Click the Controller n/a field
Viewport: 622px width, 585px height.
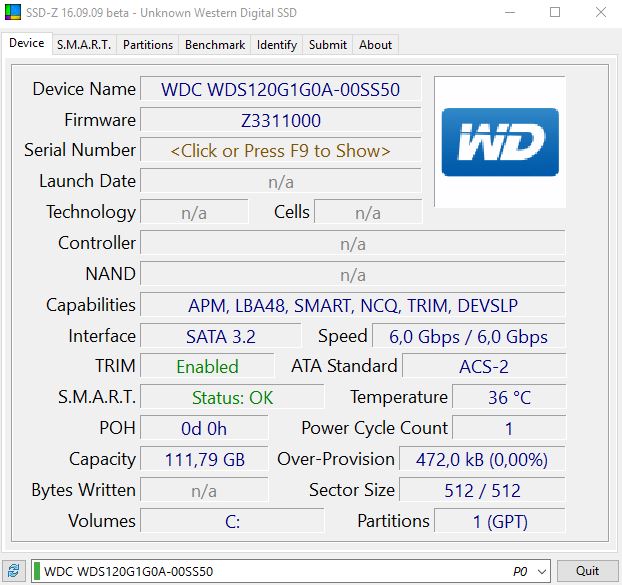tap(353, 243)
